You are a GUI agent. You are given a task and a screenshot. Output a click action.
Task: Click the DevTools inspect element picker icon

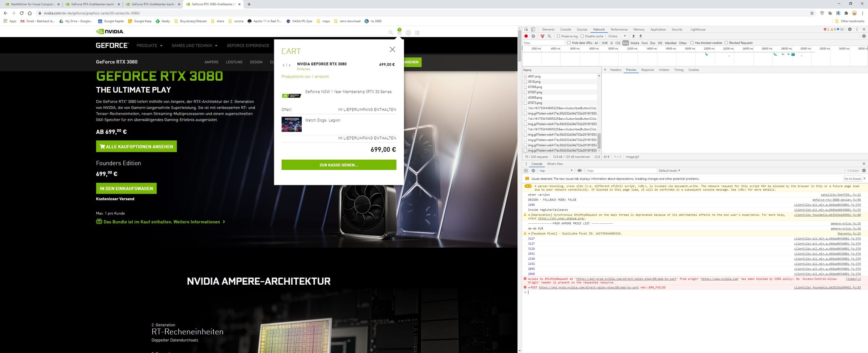click(526, 30)
